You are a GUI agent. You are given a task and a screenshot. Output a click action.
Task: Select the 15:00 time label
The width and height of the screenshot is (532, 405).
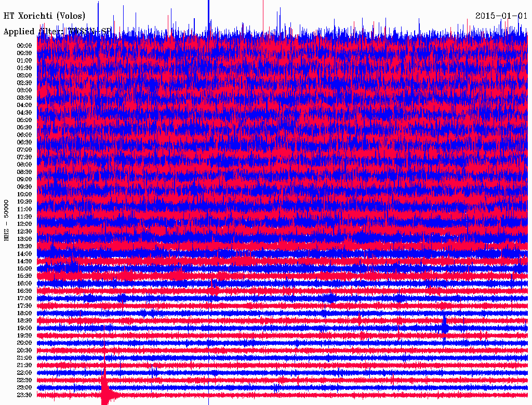click(24, 268)
